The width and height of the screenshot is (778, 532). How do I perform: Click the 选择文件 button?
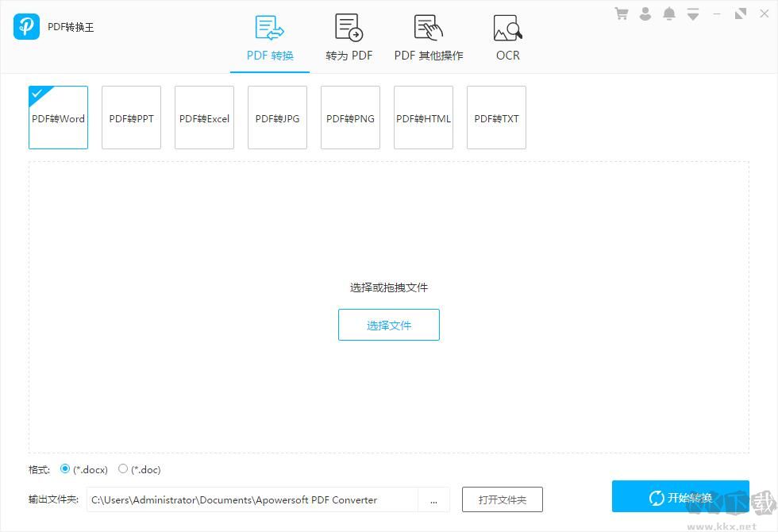(389, 325)
